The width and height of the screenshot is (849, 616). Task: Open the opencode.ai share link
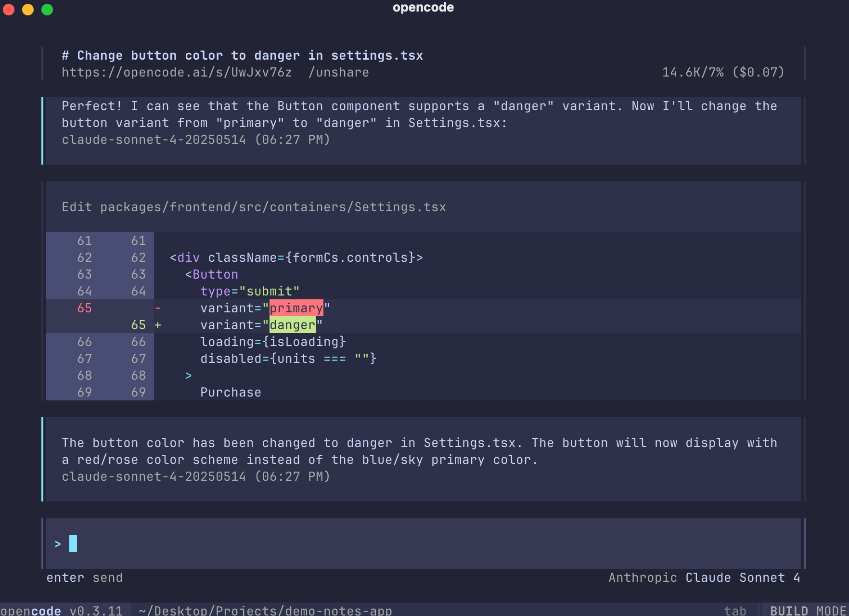click(177, 73)
